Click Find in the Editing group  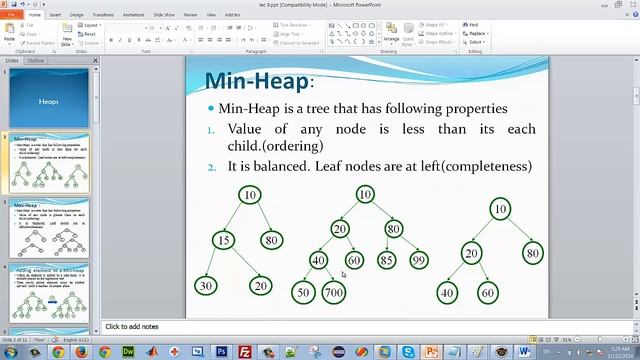pos(471,25)
